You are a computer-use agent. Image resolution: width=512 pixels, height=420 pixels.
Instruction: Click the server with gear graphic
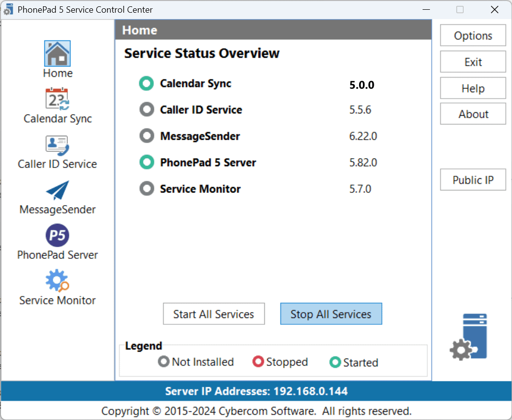coord(469,337)
